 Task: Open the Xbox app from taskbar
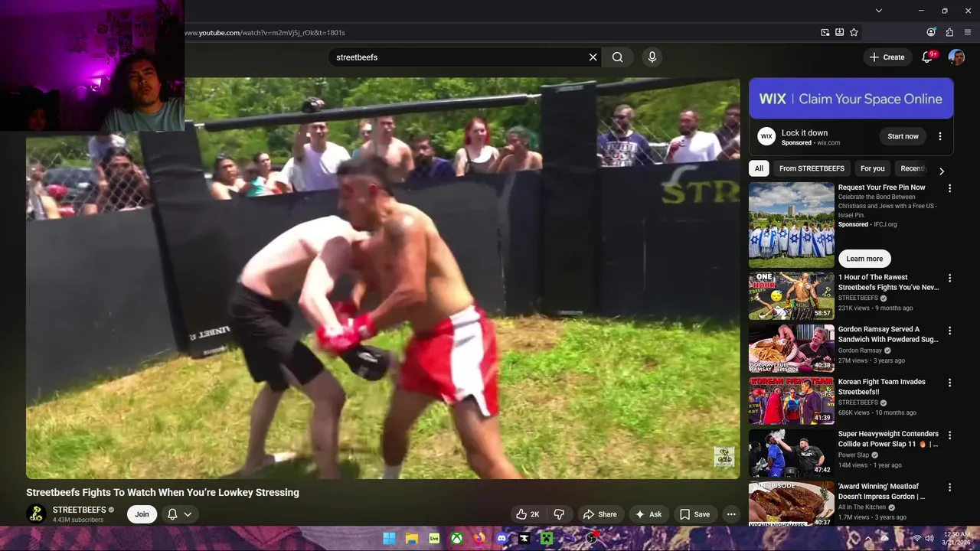pos(456,539)
